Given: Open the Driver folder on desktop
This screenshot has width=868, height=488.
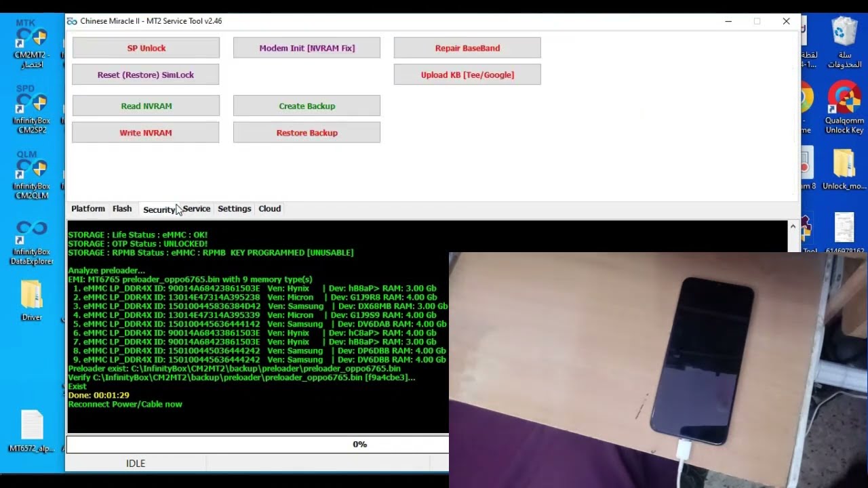Looking at the screenshot, I should [31, 299].
